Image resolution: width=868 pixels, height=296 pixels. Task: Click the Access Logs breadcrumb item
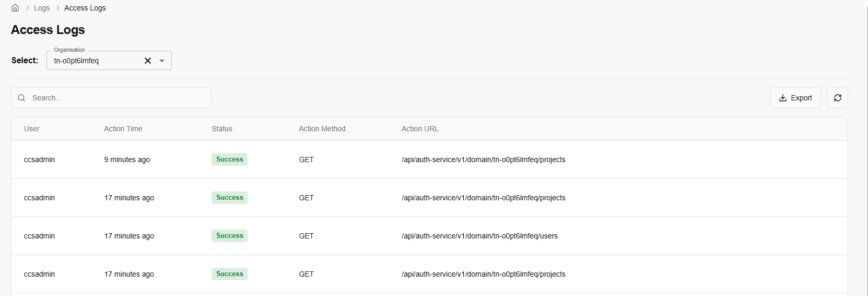point(85,8)
